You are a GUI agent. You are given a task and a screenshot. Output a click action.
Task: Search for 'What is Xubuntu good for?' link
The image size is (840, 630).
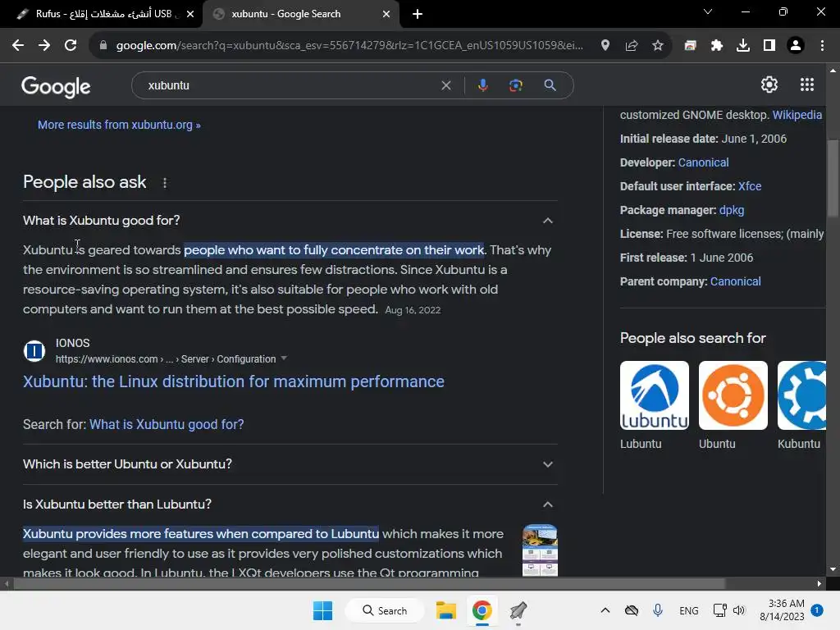point(167,424)
